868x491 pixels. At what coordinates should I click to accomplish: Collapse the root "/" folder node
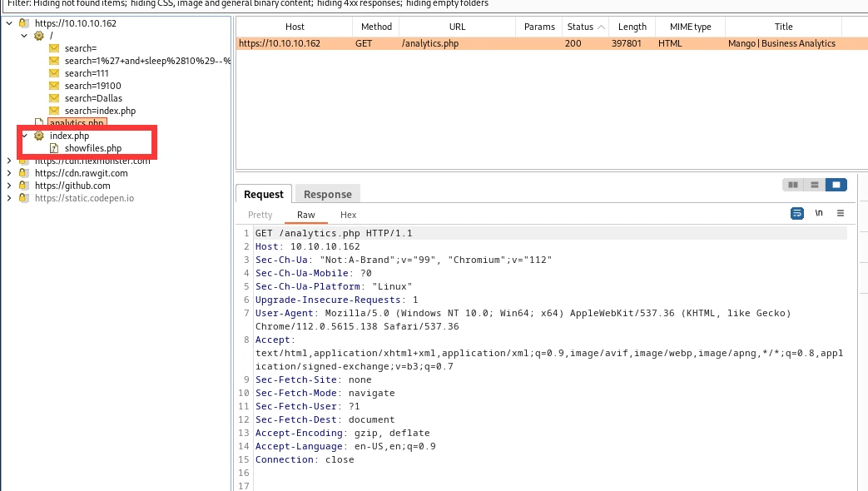24,36
